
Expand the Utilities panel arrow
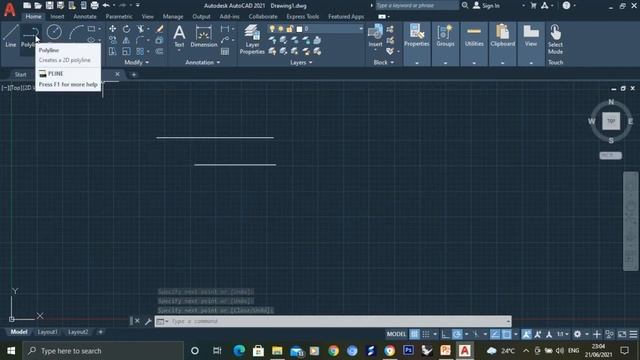(474, 63)
